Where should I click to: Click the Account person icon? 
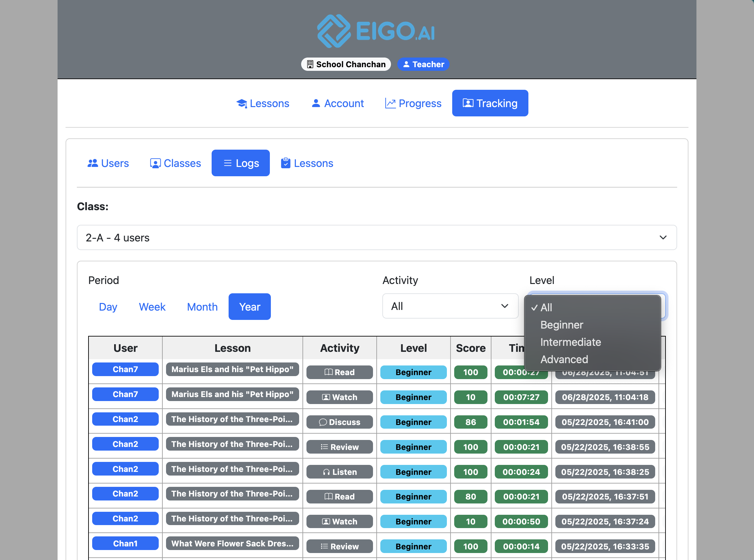coord(316,103)
